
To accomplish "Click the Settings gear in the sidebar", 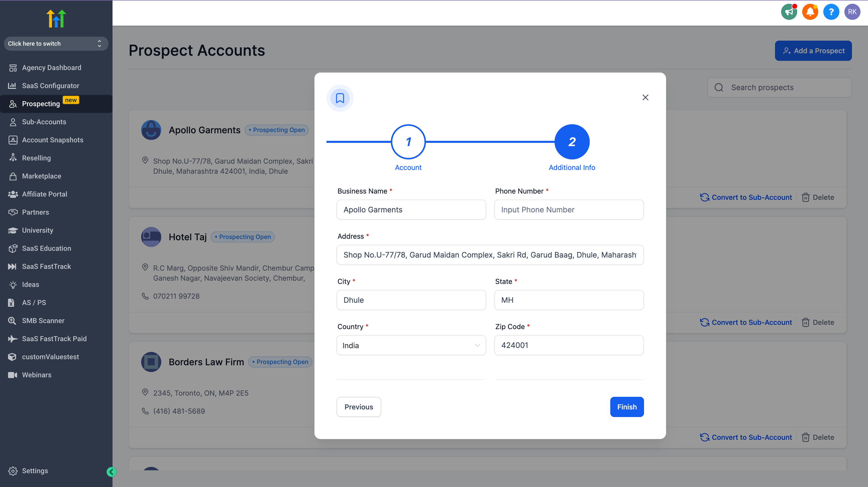I will [13, 471].
